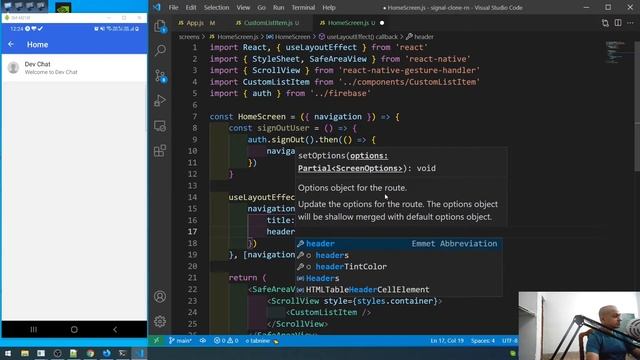Click the HomeScreen symbol in the breadcrumb
Screen dimensions: 640x360
point(289,37)
